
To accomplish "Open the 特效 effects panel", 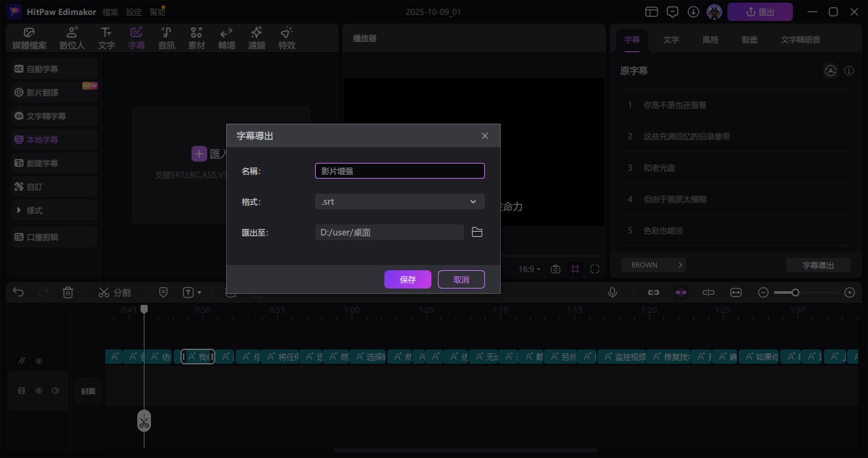I will pos(287,39).
